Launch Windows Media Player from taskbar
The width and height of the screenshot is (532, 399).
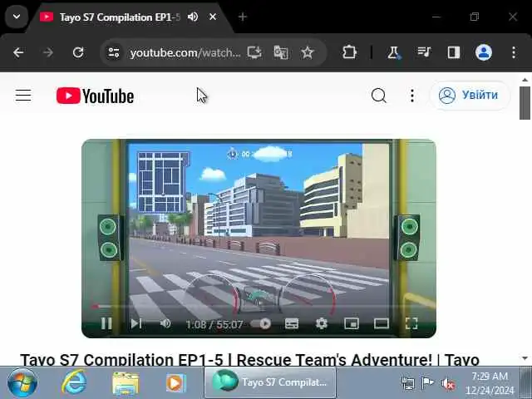(175, 383)
